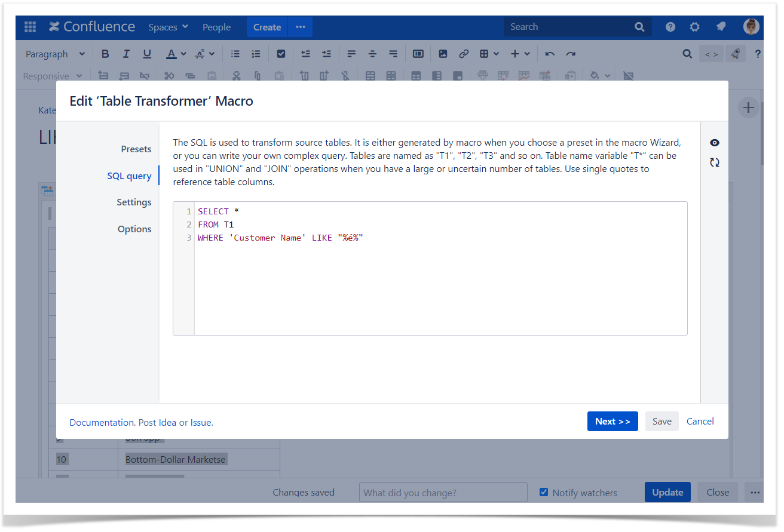Screen dimensions: 784x532
Task: Click the Next >> button
Action: click(612, 422)
